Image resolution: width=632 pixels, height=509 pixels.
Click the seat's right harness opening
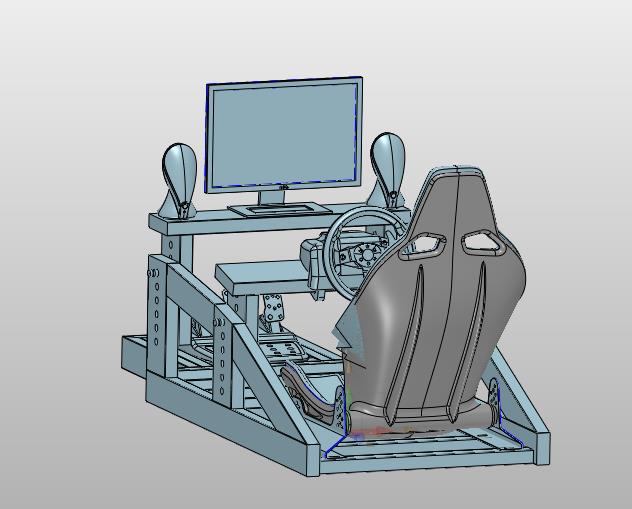pos(482,243)
